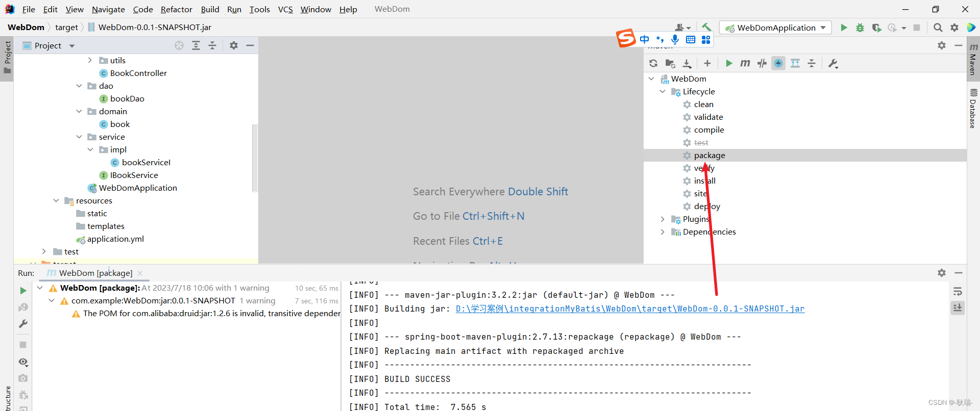This screenshot has width=980, height=411.
Task: Collapse the service folder in Project tree
Action: pos(79,137)
